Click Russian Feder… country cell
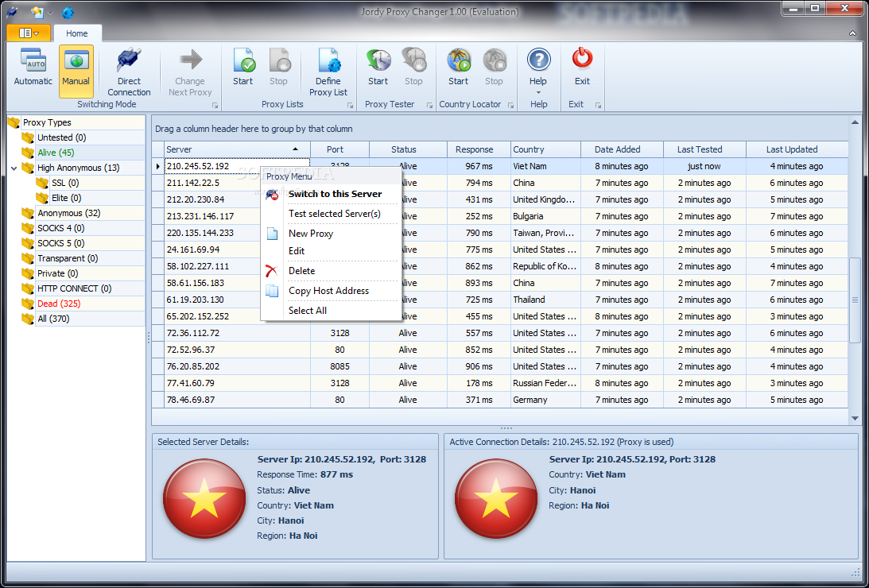 click(545, 383)
